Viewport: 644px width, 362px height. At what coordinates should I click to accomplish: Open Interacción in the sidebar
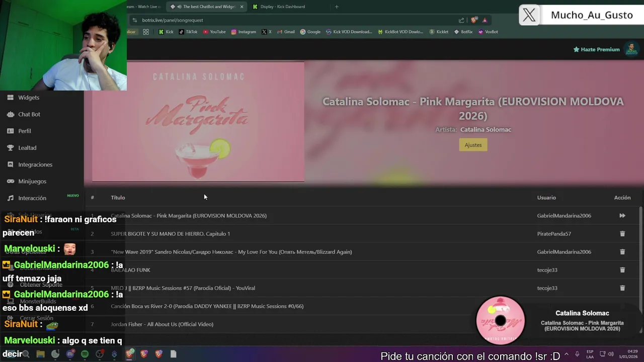(32, 198)
